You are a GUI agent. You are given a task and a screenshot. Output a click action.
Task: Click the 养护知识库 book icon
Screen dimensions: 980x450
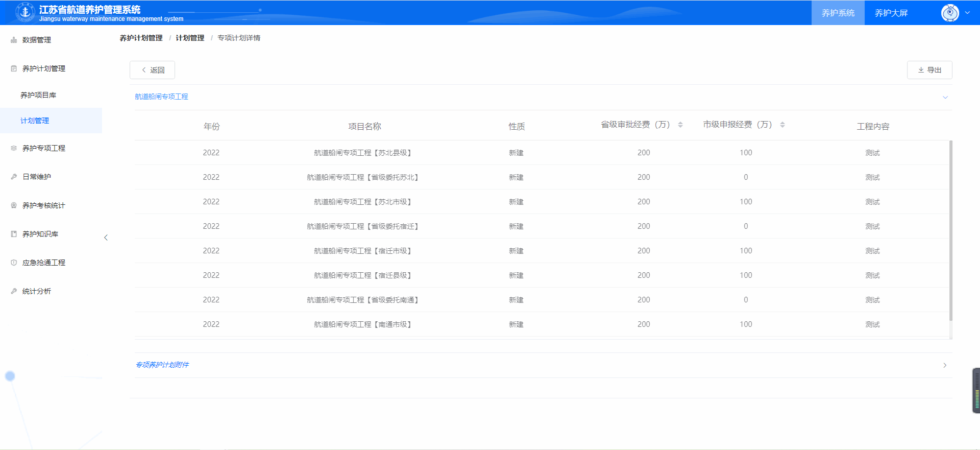tap(14, 234)
